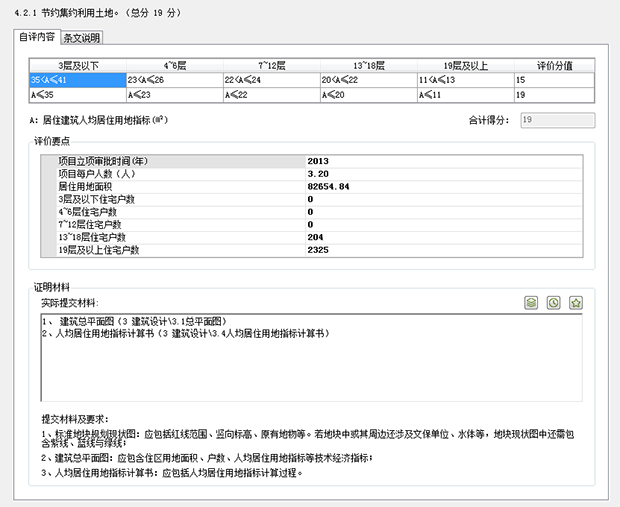This screenshot has width=620, height=507.
Task: Edit 4~6层住宅户数 value
Action: pos(444,212)
